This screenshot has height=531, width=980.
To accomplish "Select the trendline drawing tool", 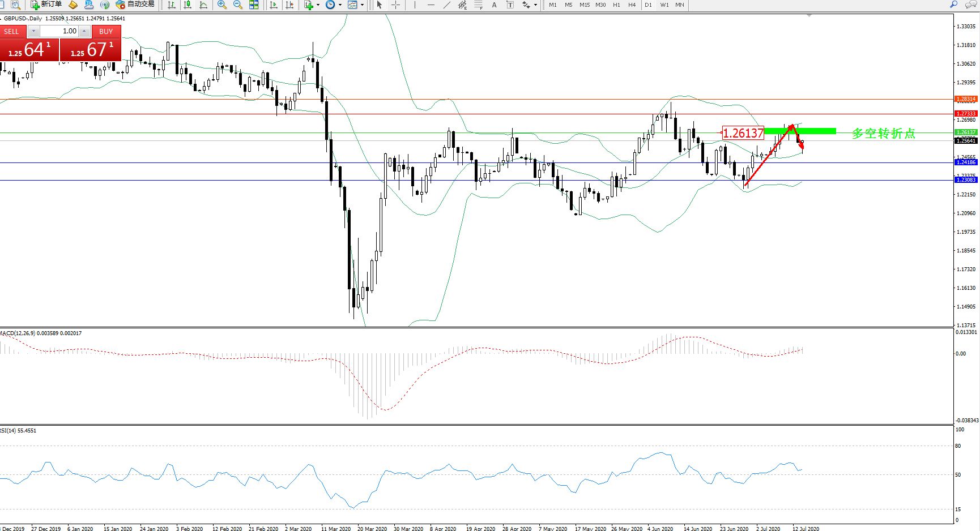I will point(447,5).
